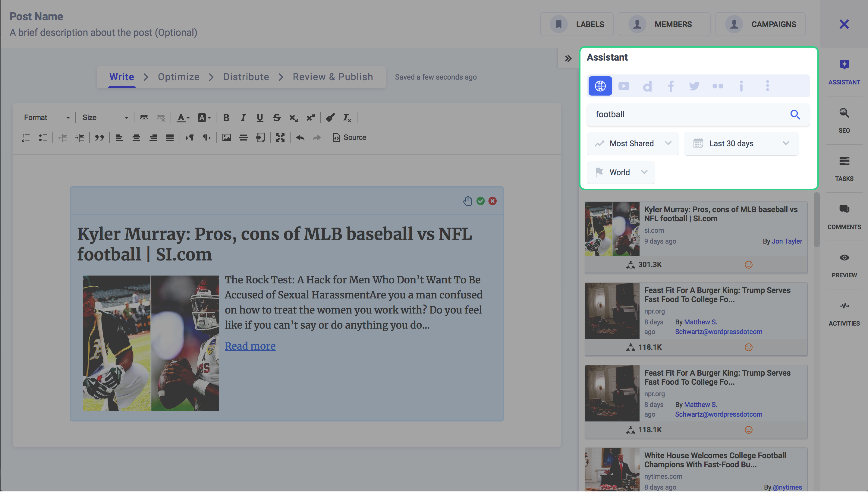Remove embedded article with red X icon
This screenshot has width=868, height=492.
[x=492, y=201]
